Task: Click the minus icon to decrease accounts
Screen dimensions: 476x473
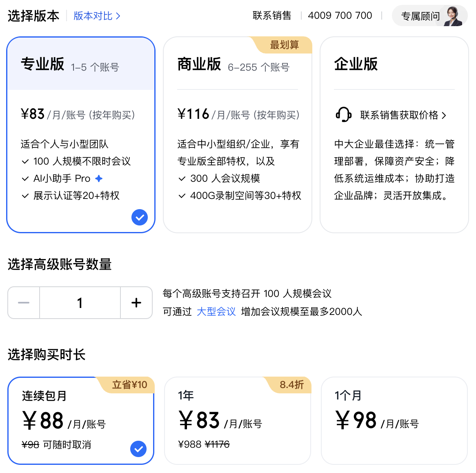Action: (24, 303)
